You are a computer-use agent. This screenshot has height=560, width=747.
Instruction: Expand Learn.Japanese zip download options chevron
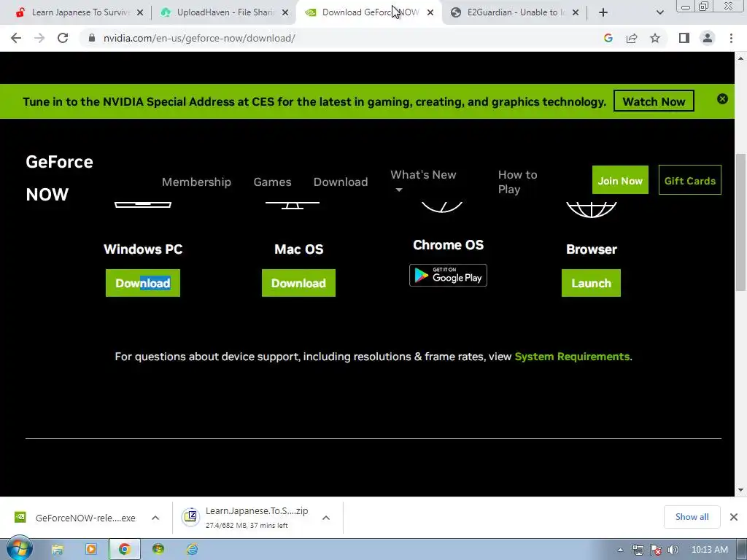[x=326, y=518]
